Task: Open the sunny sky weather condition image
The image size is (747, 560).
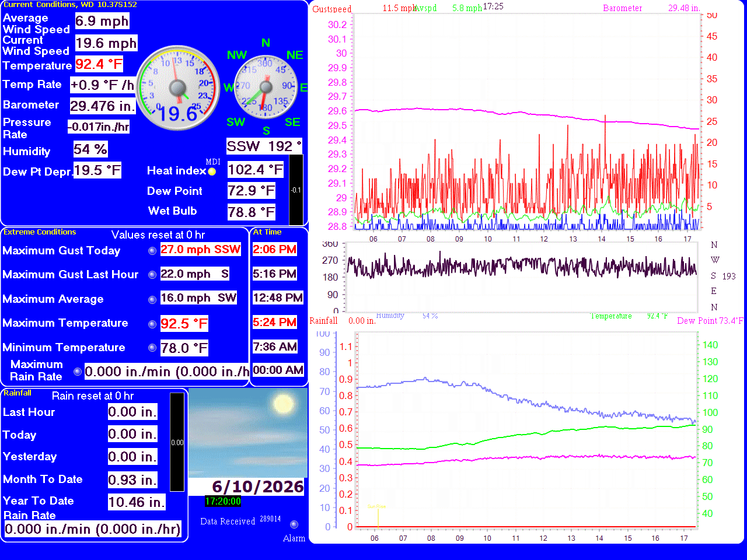Action: [248, 433]
